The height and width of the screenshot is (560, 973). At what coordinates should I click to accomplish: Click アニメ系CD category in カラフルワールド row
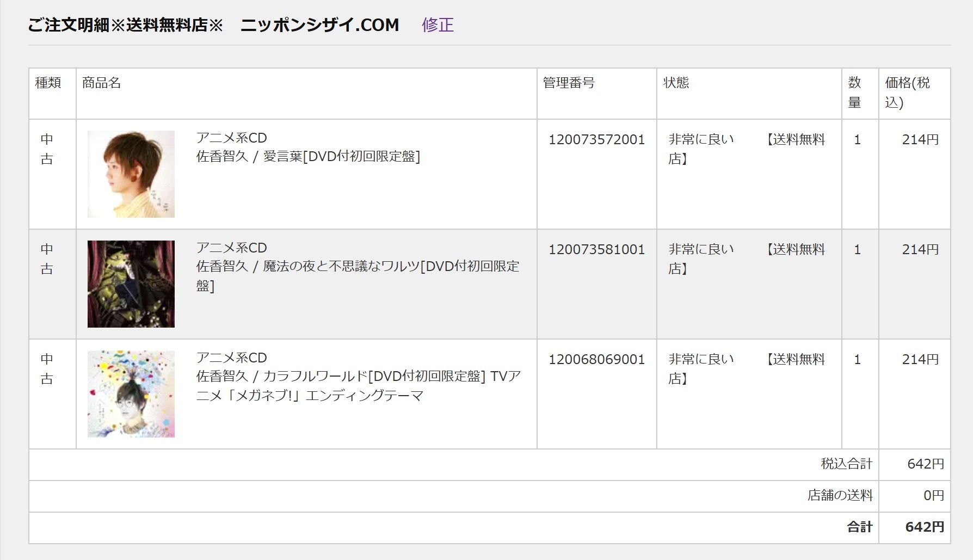pos(232,358)
